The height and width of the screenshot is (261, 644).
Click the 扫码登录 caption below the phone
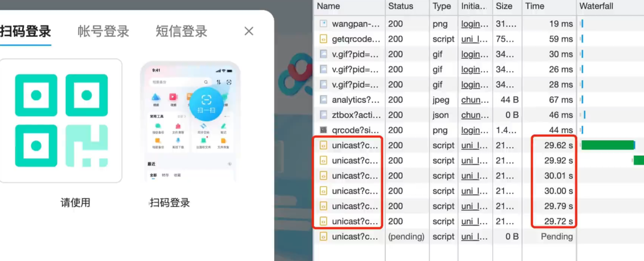coord(170,203)
